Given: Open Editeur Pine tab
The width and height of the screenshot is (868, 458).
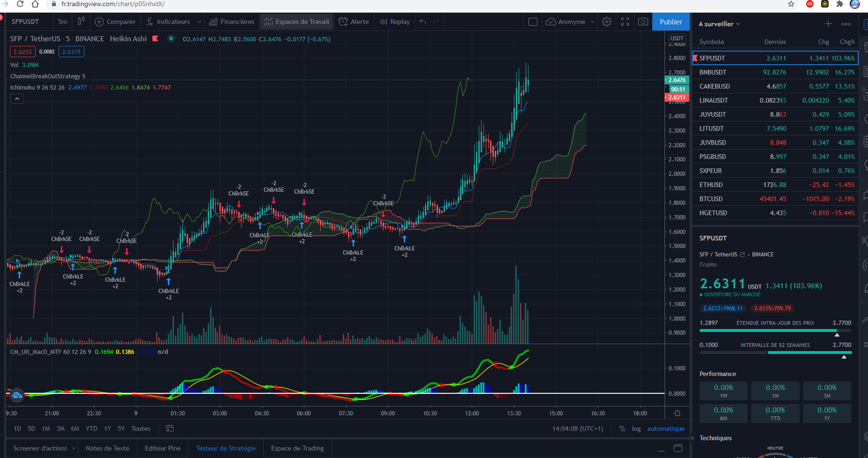Looking at the screenshot, I should coord(163,448).
